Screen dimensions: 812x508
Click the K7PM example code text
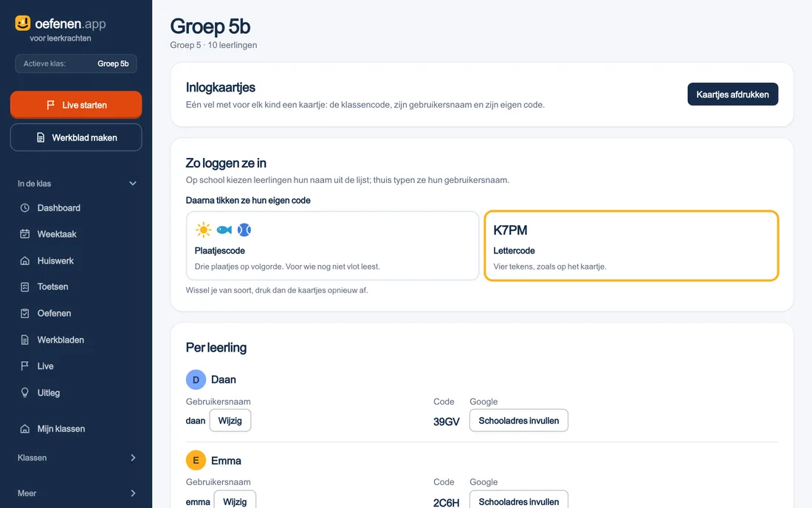[x=510, y=230]
